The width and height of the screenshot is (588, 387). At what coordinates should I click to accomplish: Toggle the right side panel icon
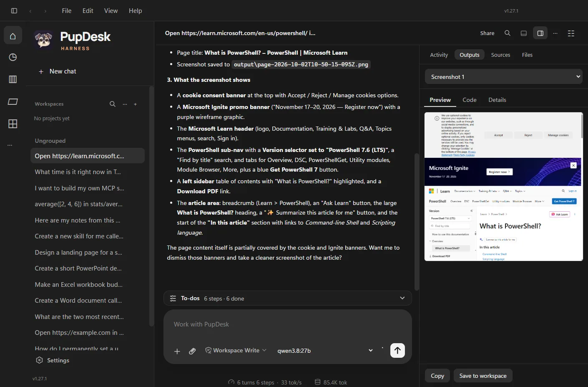click(x=540, y=33)
